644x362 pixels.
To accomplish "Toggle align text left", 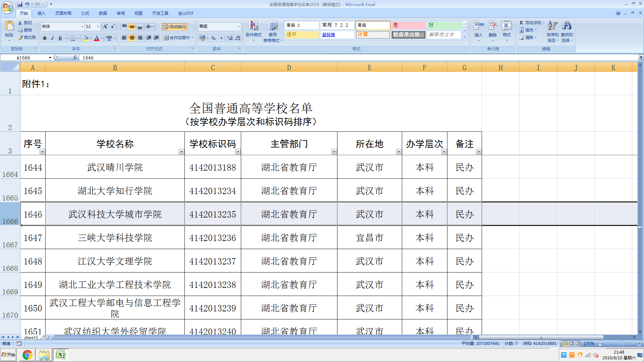I will point(124,38).
